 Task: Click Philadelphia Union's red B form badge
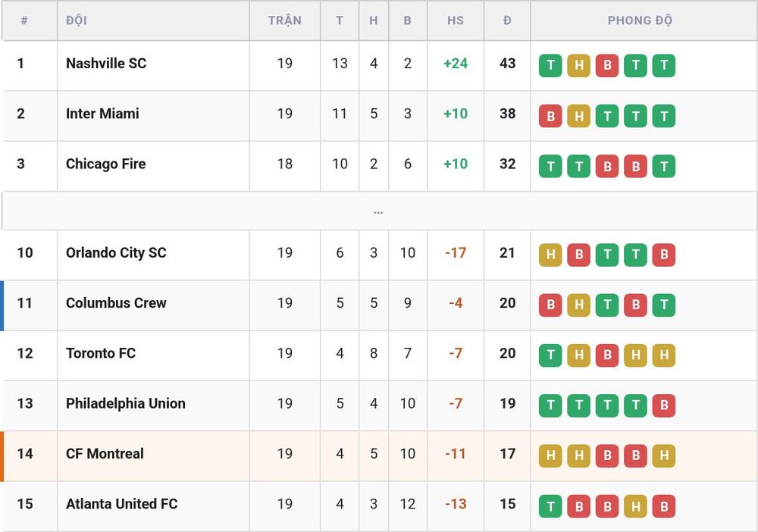point(664,406)
